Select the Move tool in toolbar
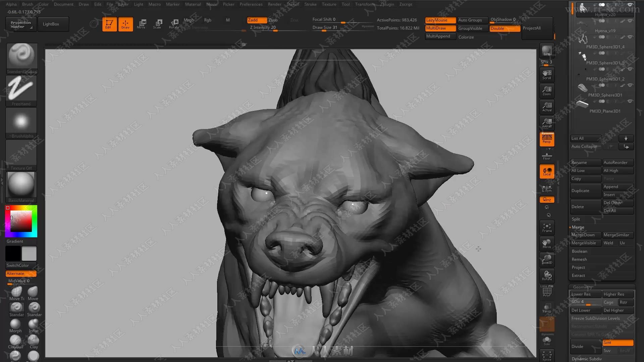 141,23
